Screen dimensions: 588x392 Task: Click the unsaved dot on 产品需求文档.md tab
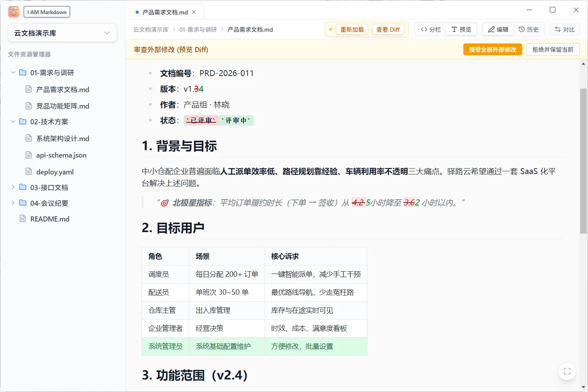(x=137, y=12)
